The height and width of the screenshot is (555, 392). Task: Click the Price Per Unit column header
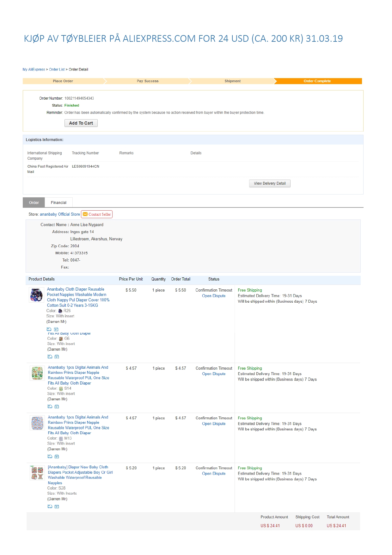click(x=131, y=279)
